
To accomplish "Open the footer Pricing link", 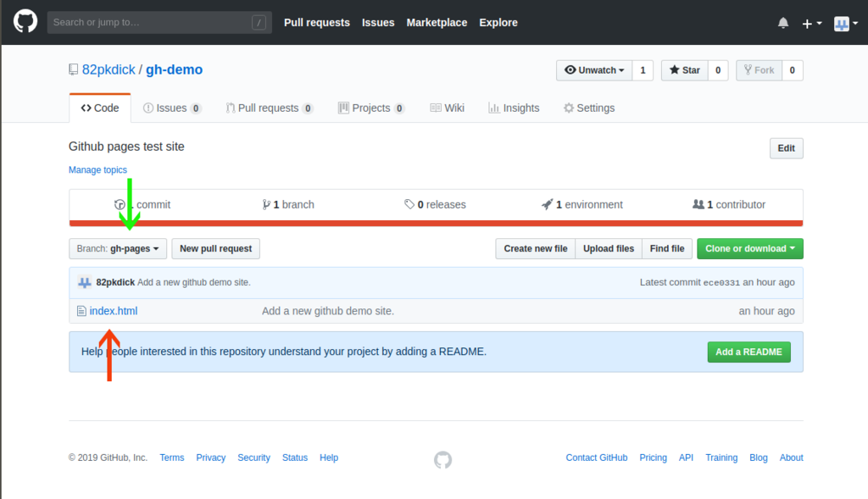I will pos(654,457).
